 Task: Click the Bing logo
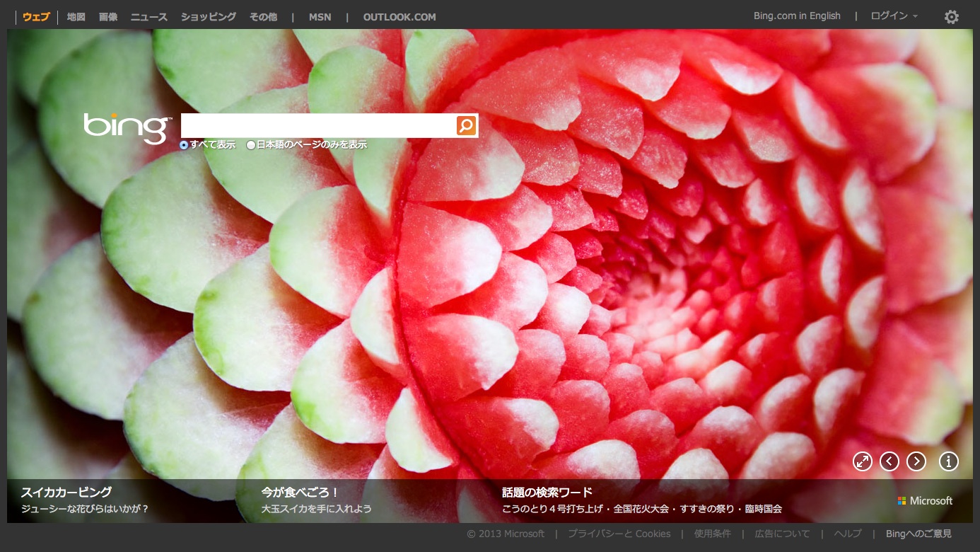pos(127,127)
